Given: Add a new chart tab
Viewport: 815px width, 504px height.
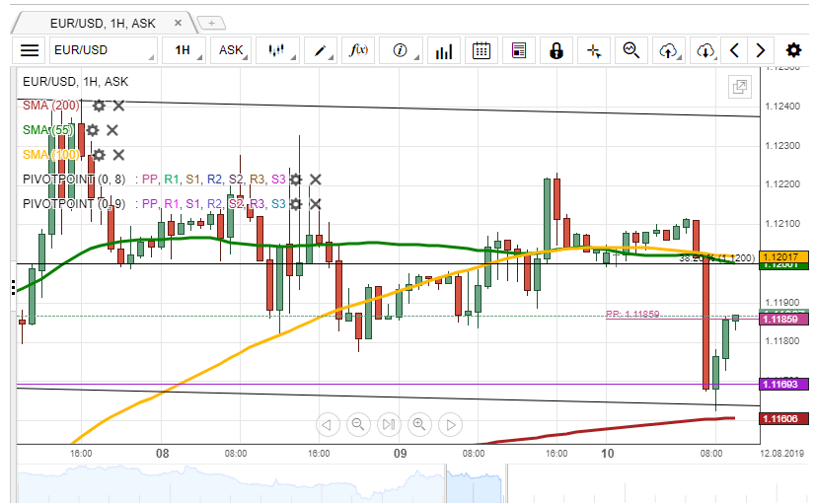Looking at the screenshot, I should pos(211,22).
